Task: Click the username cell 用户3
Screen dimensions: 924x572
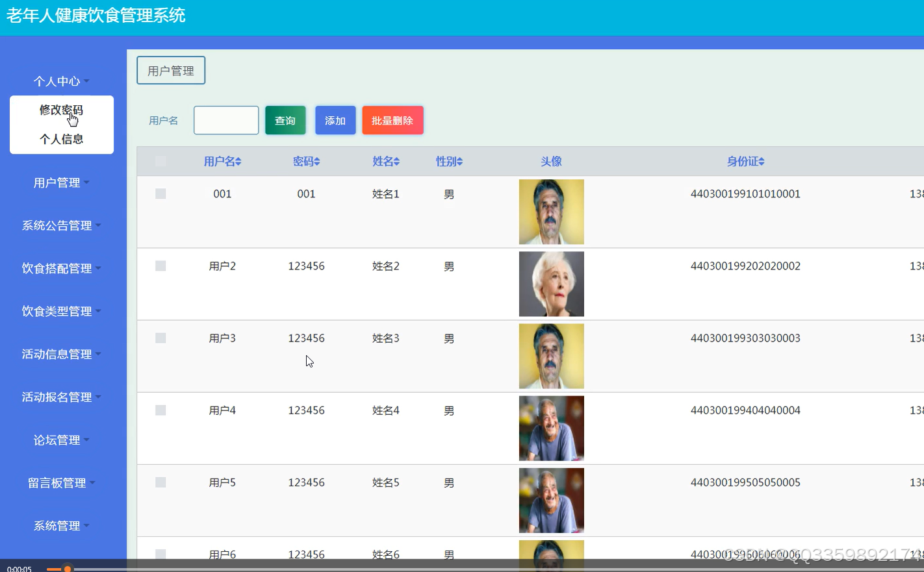Action: coord(222,338)
